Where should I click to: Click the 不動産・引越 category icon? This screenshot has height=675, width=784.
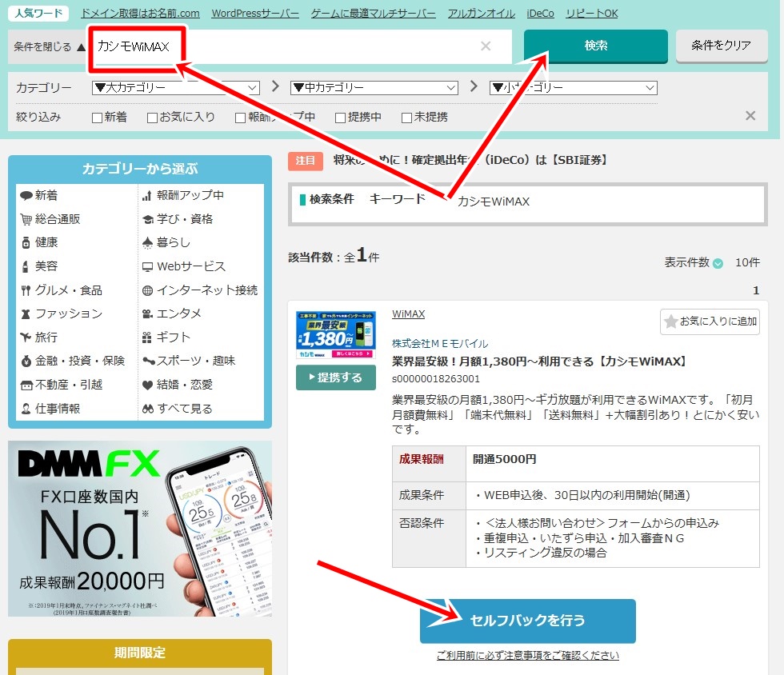point(26,385)
